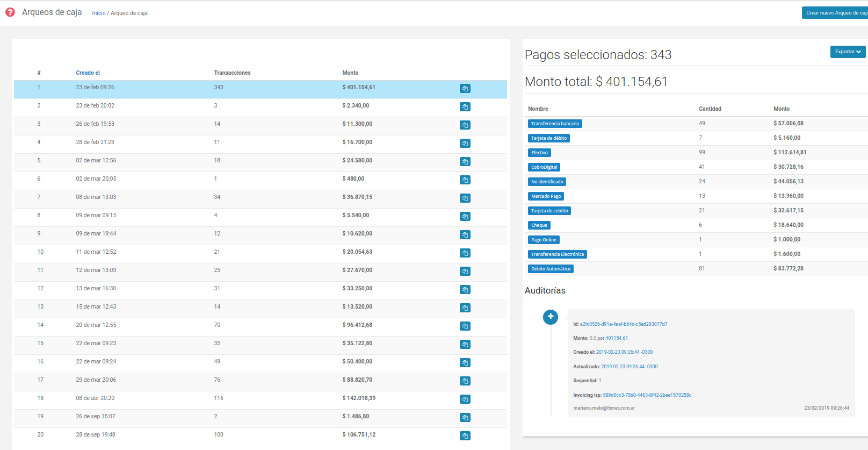Click the CobroDigital payment tag

[544, 167]
